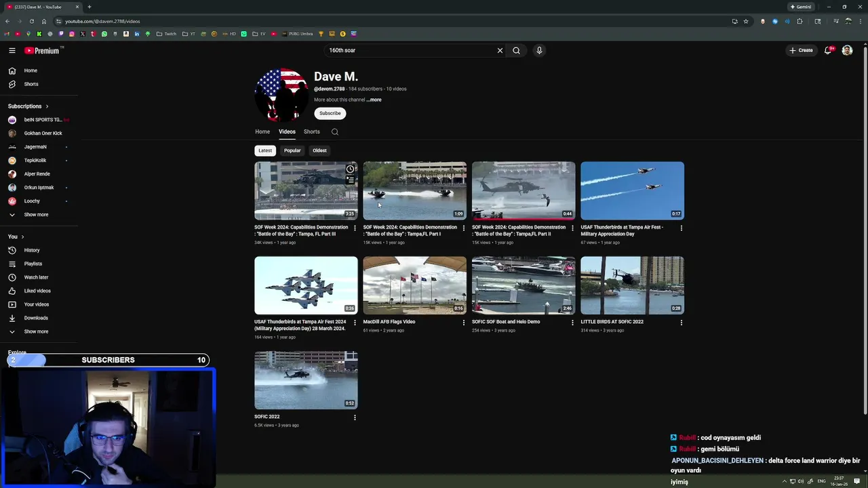868x488 pixels.
Task: Open the X (Twitter) bookmark
Action: point(83,34)
